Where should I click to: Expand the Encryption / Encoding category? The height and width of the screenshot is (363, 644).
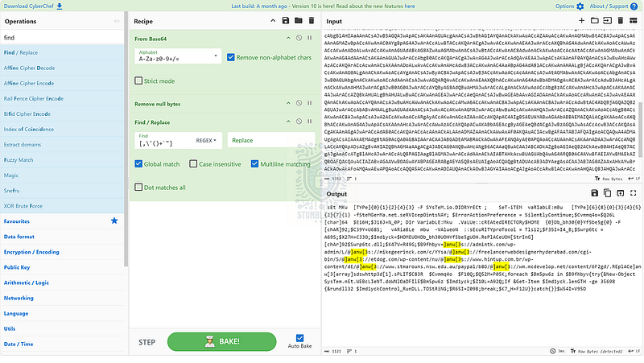coord(62,252)
